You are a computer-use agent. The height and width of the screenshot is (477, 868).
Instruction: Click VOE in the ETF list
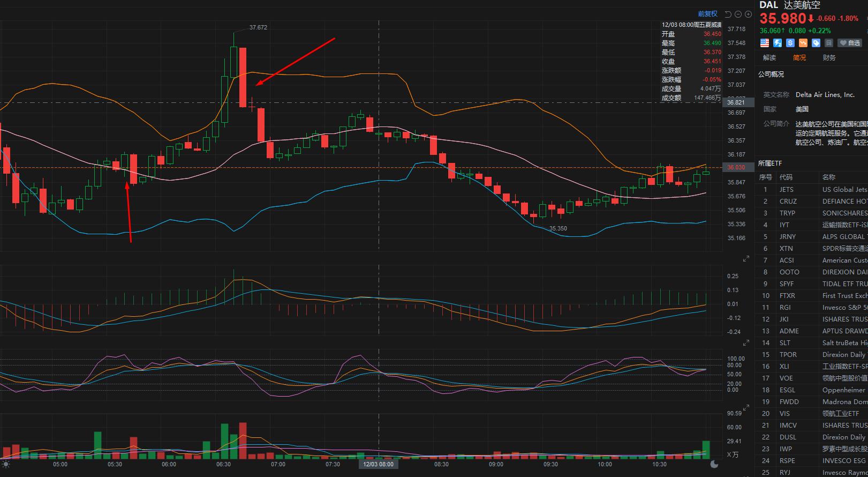tap(786, 378)
